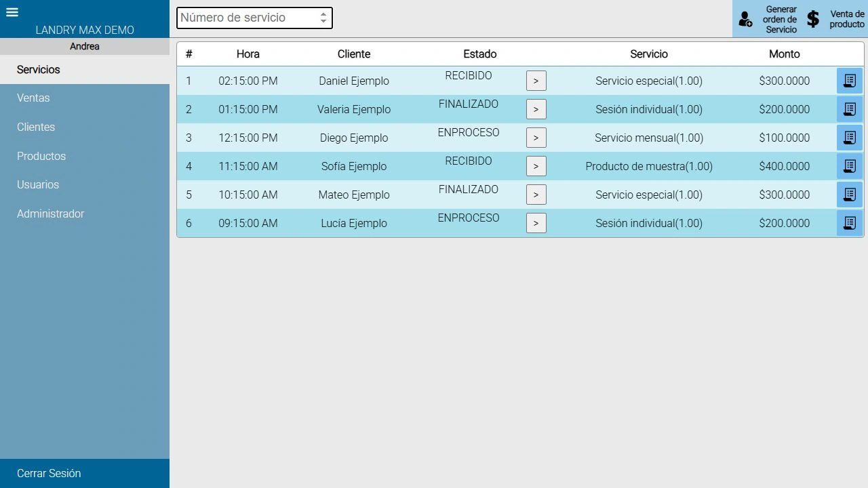Advance status arrow for Lucía Ejemplo
868x488 pixels.
pos(536,223)
